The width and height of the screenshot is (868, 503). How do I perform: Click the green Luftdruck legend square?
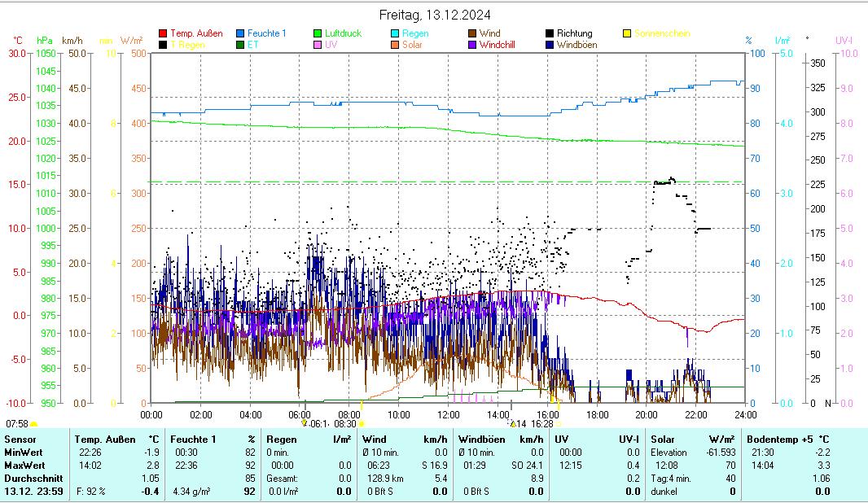pos(318,33)
